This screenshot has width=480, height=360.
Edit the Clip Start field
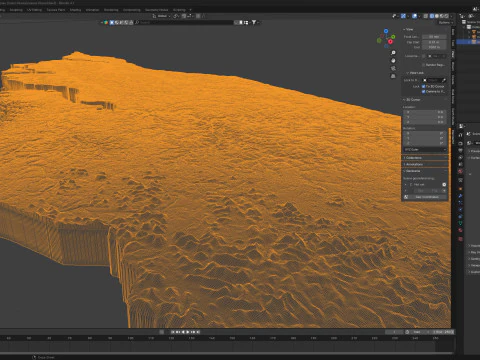click(x=434, y=42)
